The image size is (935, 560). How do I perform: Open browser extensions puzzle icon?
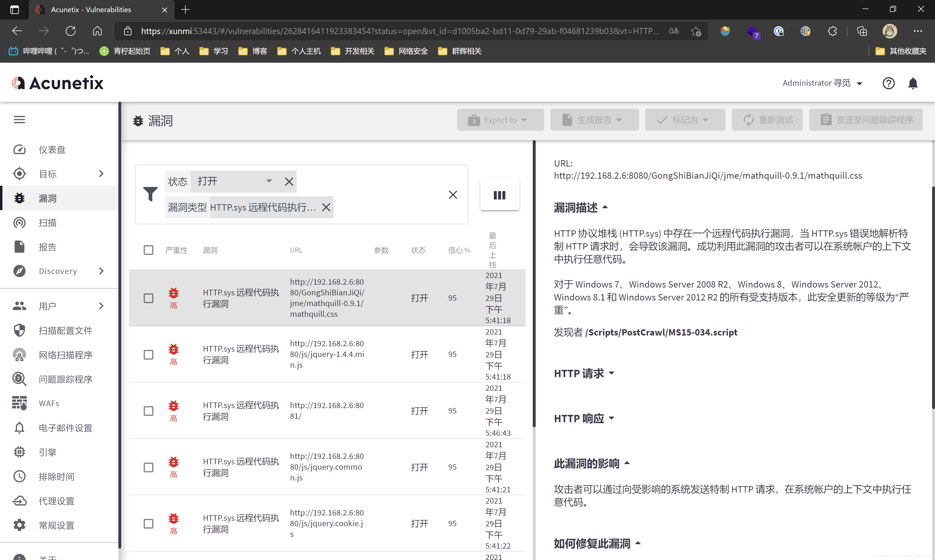pos(832,31)
